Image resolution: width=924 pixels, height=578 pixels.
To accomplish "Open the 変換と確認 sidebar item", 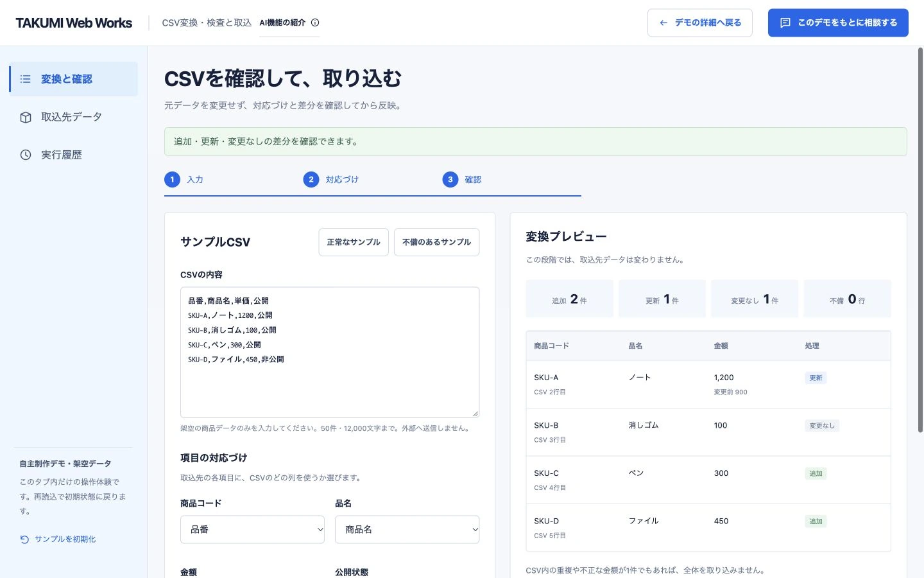I will tap(74, 79).
